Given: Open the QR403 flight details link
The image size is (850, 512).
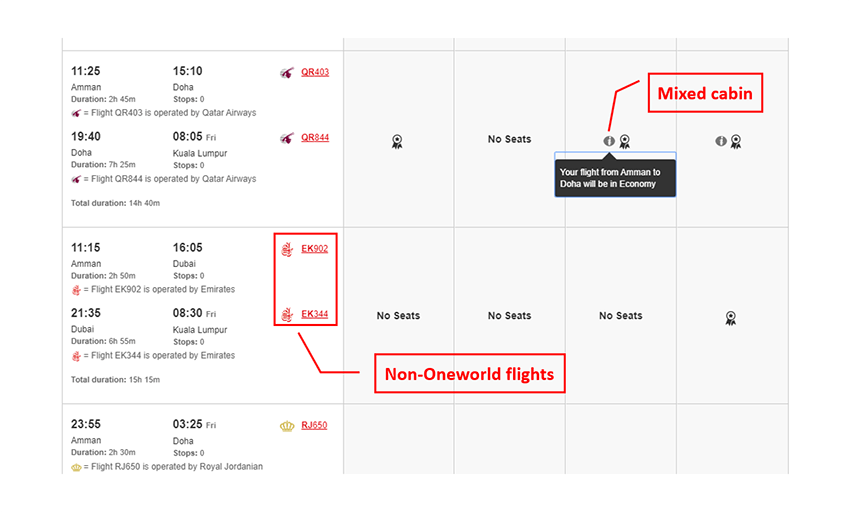Looking at the screenshot, I should (x=315, y=72).
